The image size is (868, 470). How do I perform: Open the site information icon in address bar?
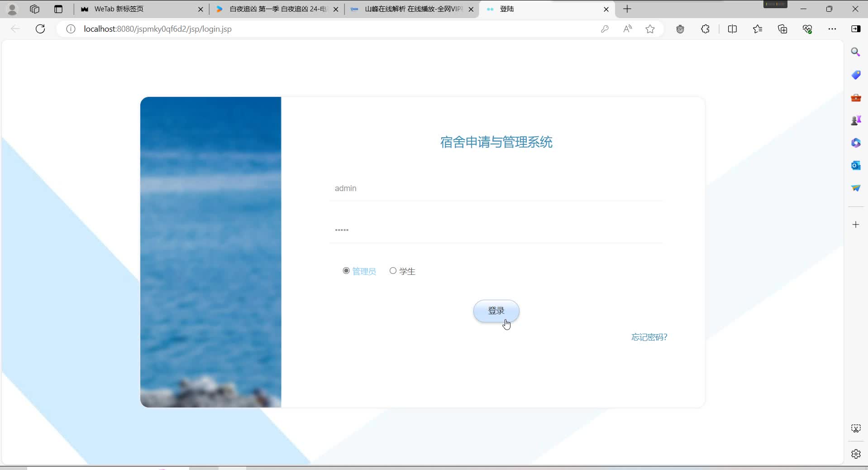(x=71, y=29)
